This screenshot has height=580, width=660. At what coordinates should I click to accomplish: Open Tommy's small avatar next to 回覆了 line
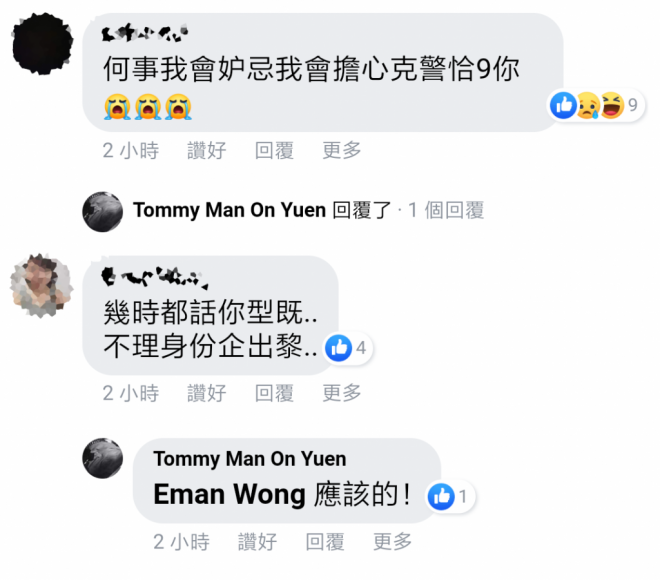click(x=103, y=212)
